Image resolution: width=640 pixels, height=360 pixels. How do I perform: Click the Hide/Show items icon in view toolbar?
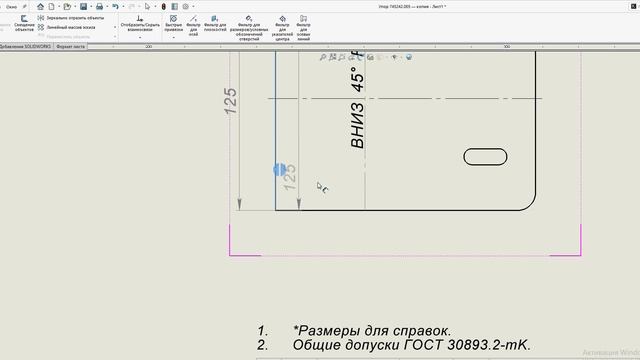[x=394, y=57]
